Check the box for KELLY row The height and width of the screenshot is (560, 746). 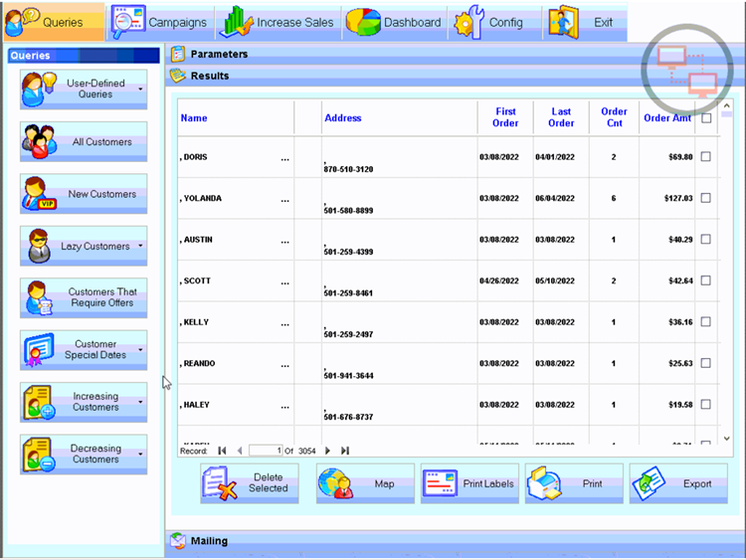(x=706, y=322)
